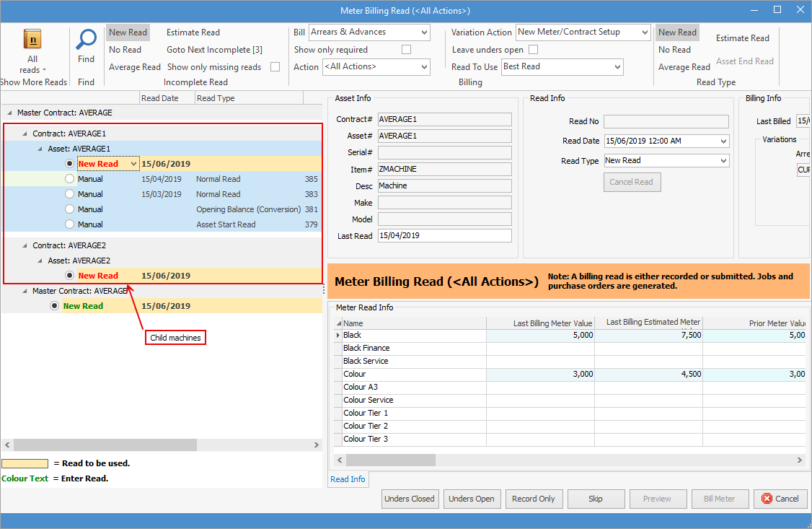
Task: Click the meter grid horizontal scrollbar thumb
Action: (391, 460)
